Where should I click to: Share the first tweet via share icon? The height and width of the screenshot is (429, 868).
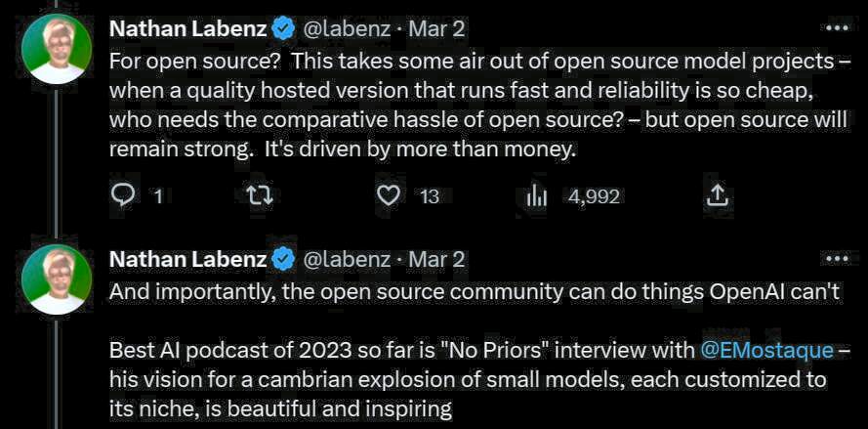pos(717,196)
